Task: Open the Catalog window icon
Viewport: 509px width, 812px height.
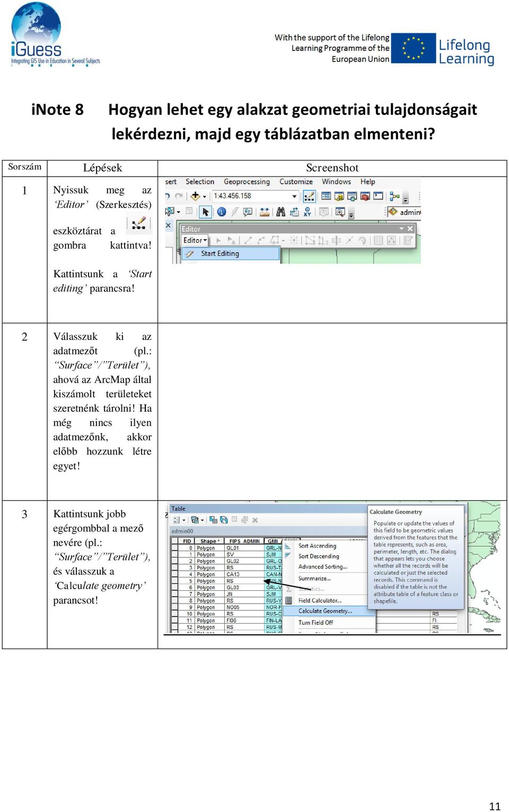Action: click(339, 196)
